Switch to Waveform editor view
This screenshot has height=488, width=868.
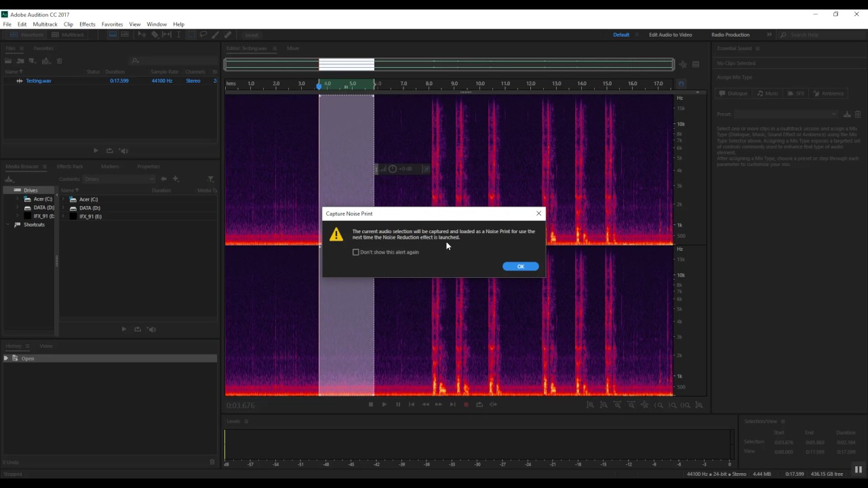click(27, 35)
